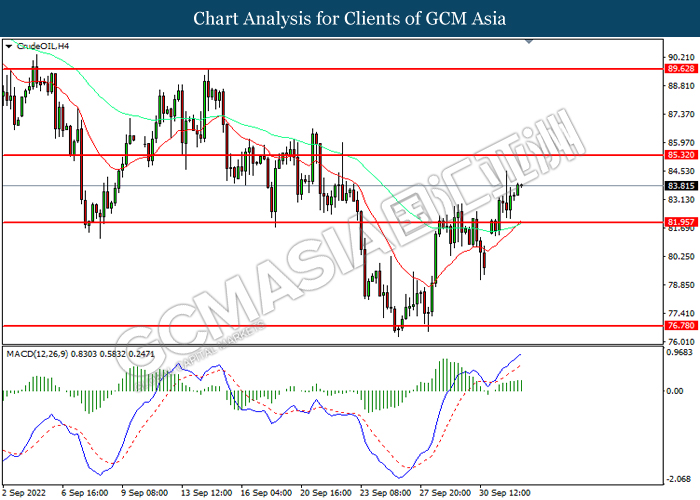
Task: Select the 76.780 support price tag
Action: 681,326
